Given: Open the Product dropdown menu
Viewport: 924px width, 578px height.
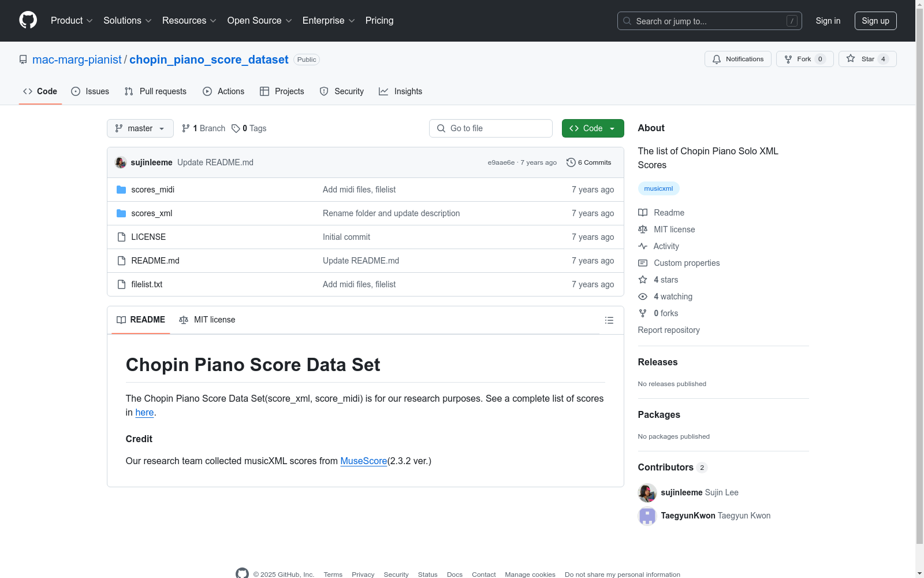Looking at the screenshot, I should point(72,21).
